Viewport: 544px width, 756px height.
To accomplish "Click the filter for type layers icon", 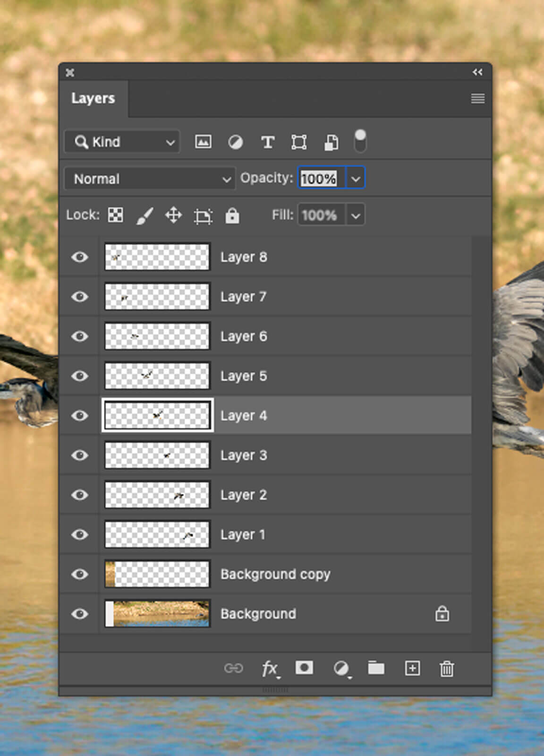I will (x=268, y=142).
